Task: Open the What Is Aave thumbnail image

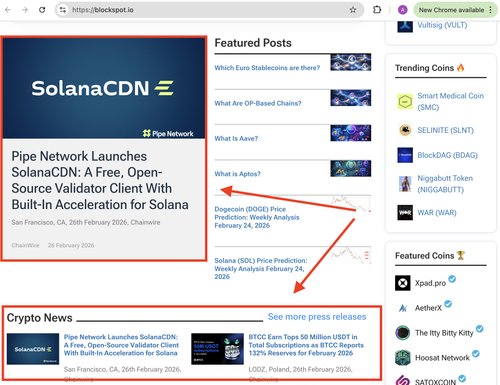Action: pyautogui.click(x=351, y=133)
